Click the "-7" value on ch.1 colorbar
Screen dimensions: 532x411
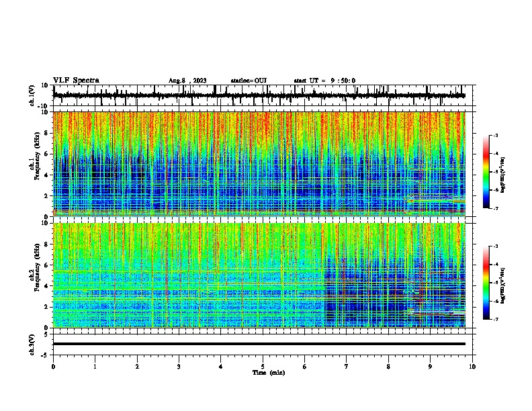[495, 208]
